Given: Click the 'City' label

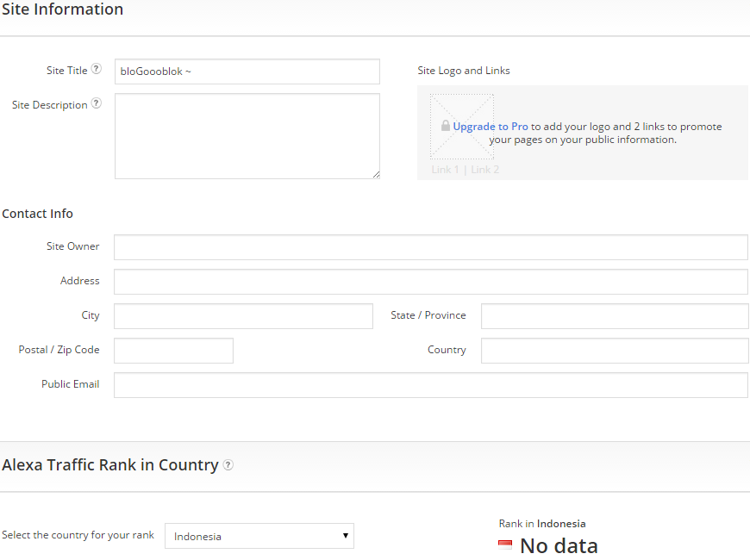Looking at the screenshot, I should tap(91, 315).
